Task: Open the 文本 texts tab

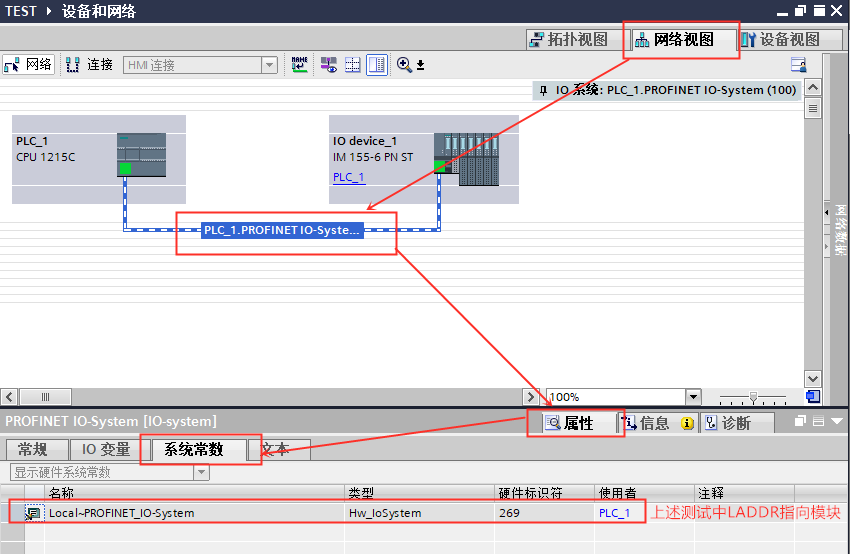Action: click(279, 449)
